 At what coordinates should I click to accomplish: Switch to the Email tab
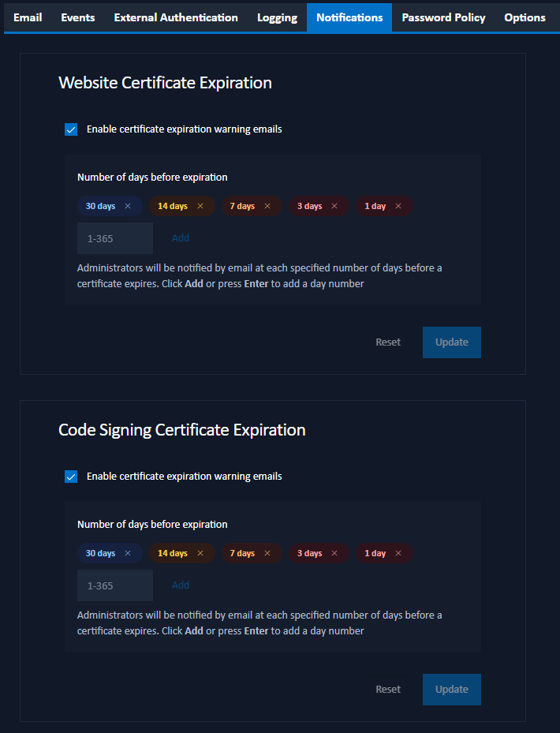(28, 17)
